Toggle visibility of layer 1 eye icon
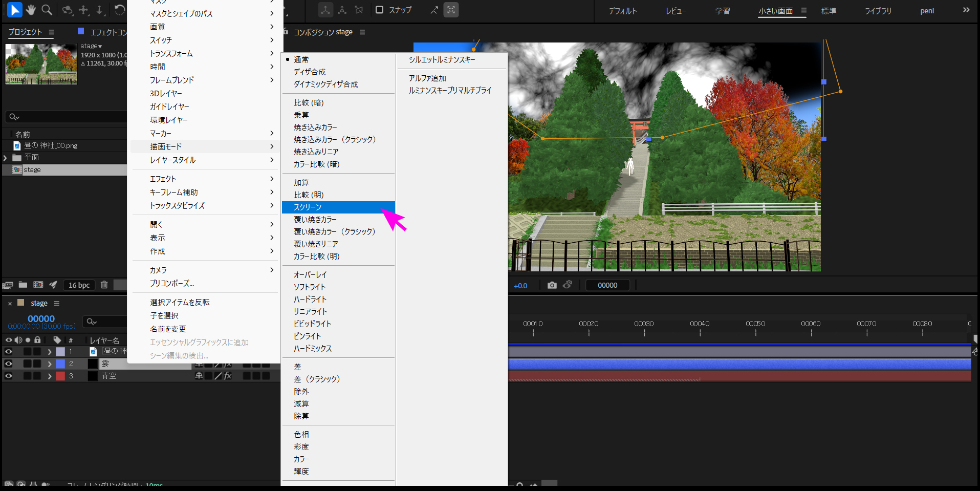Screen dimensions: 980x491 click(9, 351)
